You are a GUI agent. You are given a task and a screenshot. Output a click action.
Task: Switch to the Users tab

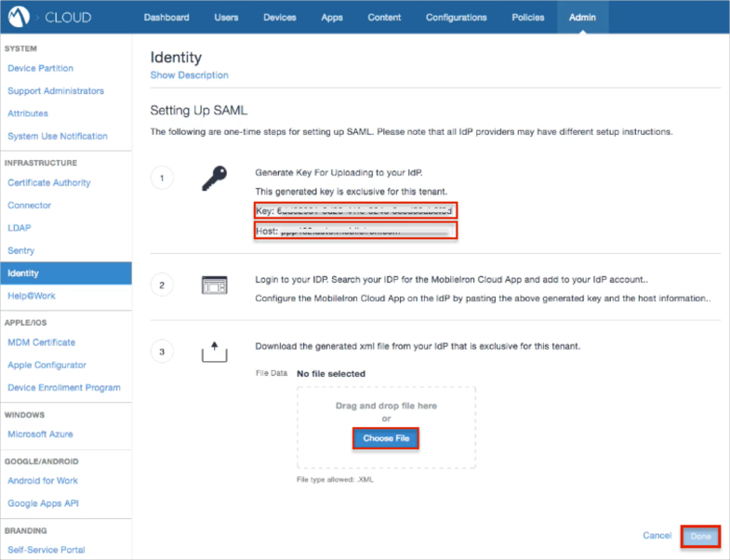point(226,17)
